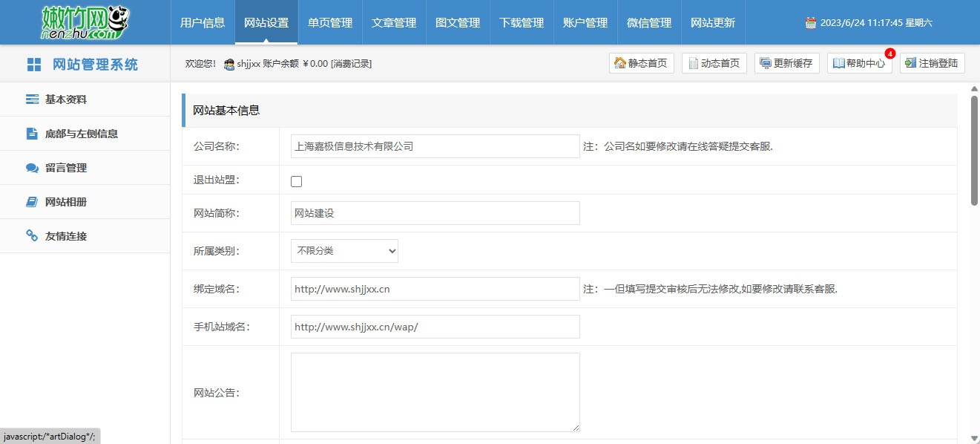The height and width of the screenshot is (444, 980).
Task: Open the 所属类别 dropdown
Action: tap(344, 251)
